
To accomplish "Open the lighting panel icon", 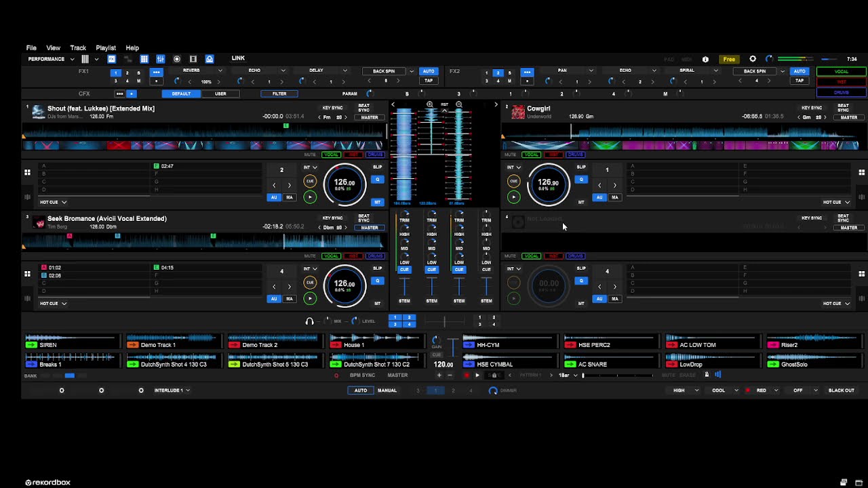I will 210,59.
